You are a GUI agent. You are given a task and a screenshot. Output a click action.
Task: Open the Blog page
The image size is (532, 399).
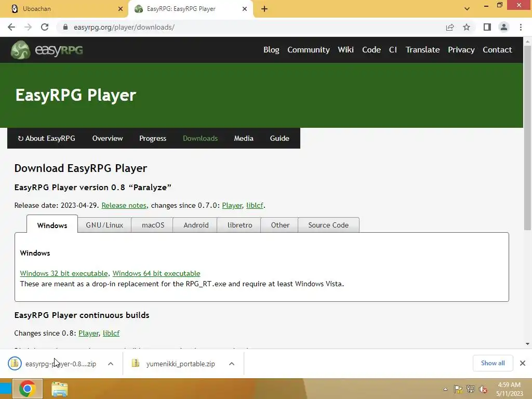(x=271, y=50)
